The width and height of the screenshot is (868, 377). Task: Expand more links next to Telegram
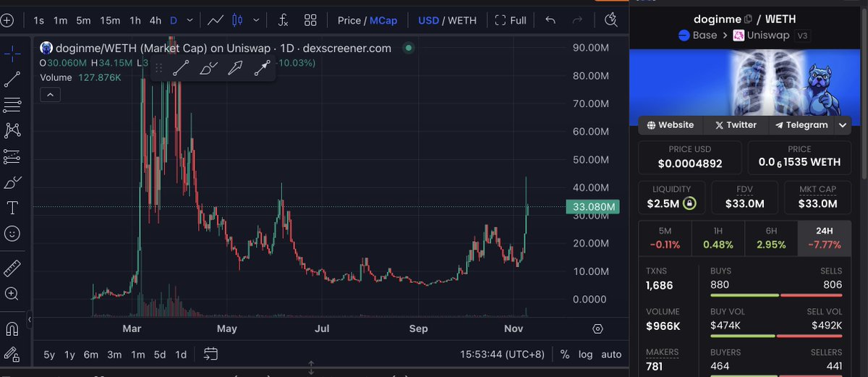coord(843,125)
